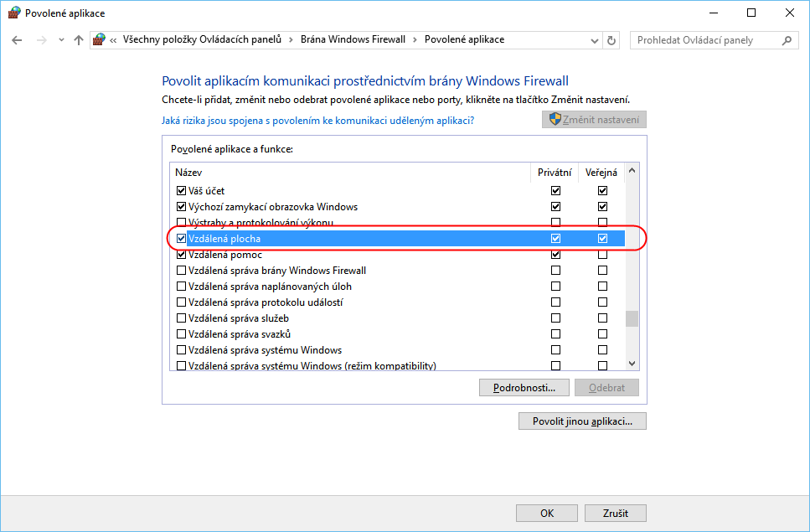This screenshot has width=810, height=532.
Task: Uncheck Vzdálená plocha app checkbox
Action: [181, 239]
